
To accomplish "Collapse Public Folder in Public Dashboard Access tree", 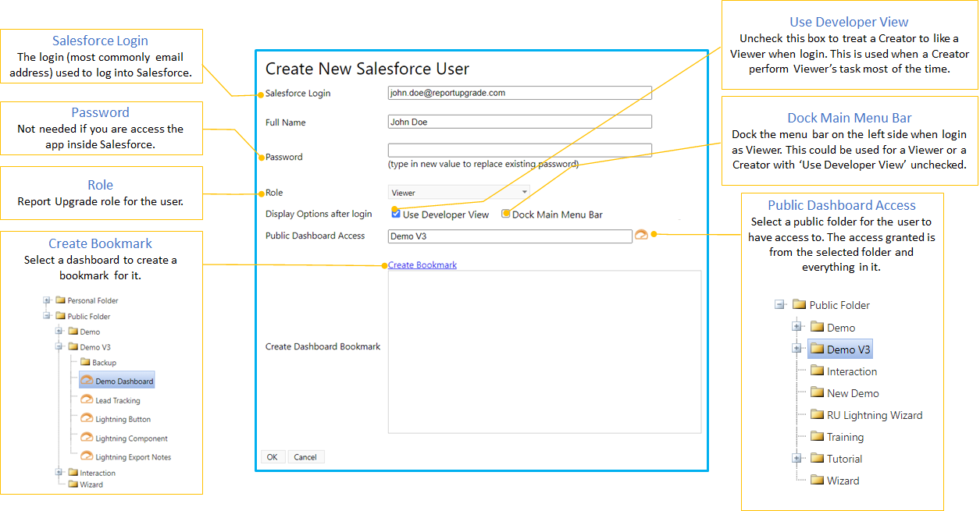I will 779,305.
